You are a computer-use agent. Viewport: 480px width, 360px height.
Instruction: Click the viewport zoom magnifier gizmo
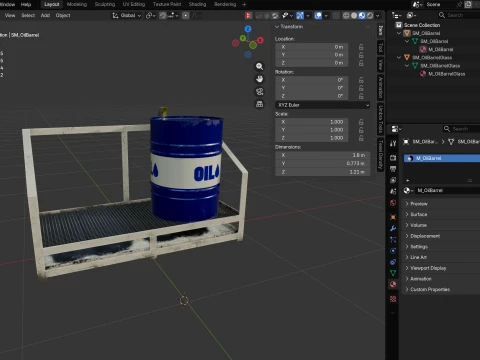tap(259, 66)
